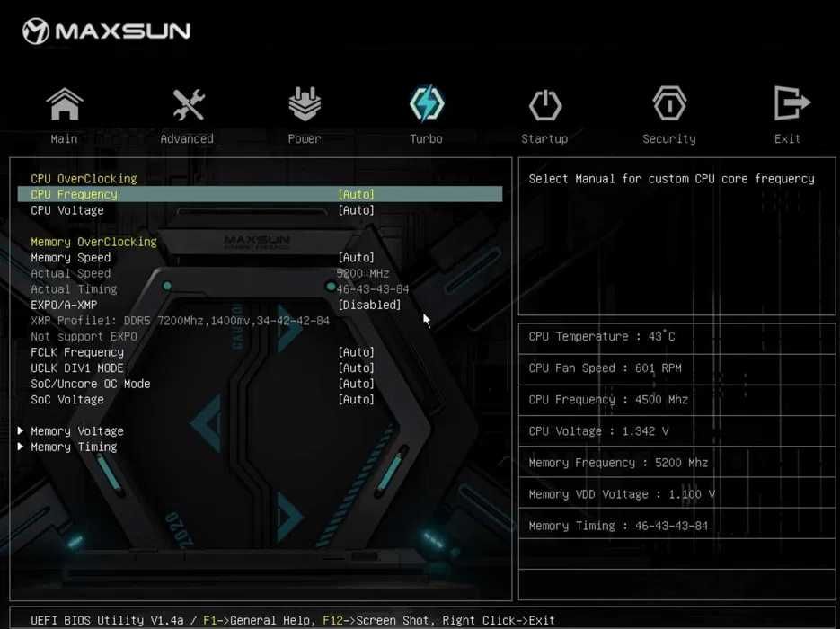This screenshot has width=840, height=629.
Task: Select the Turbo tab label
Action: click(x=427, y=138)
